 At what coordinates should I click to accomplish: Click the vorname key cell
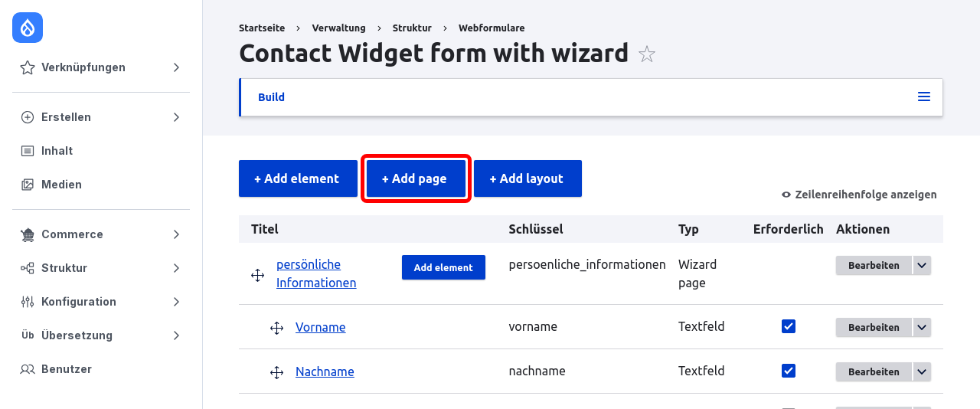click(x=533, y=326)
